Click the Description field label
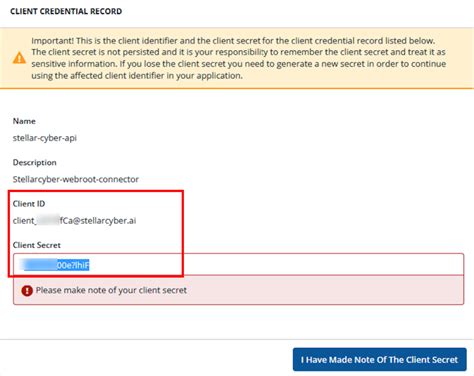Image resolution: width=474 pixels, height=376 pixels. (34, 162)
